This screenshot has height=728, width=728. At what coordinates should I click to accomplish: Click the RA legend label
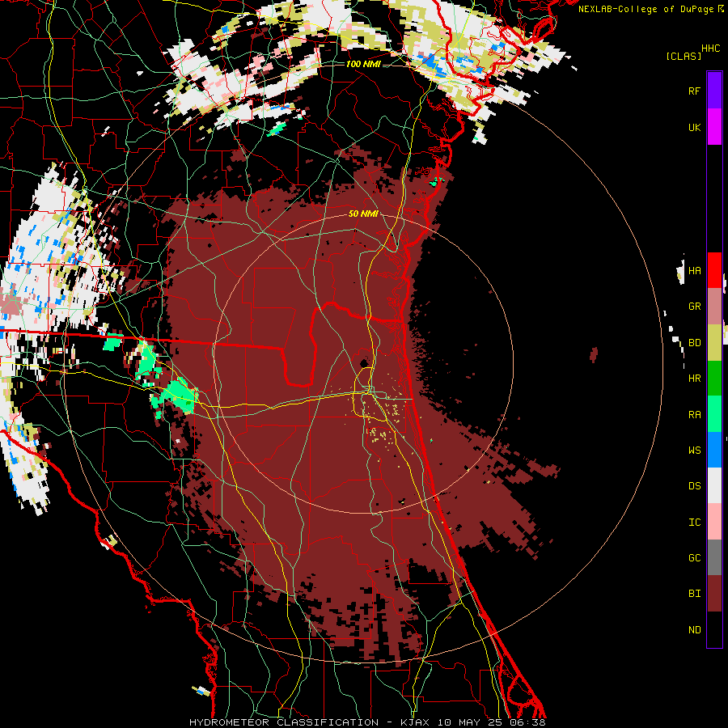point(694,415)
